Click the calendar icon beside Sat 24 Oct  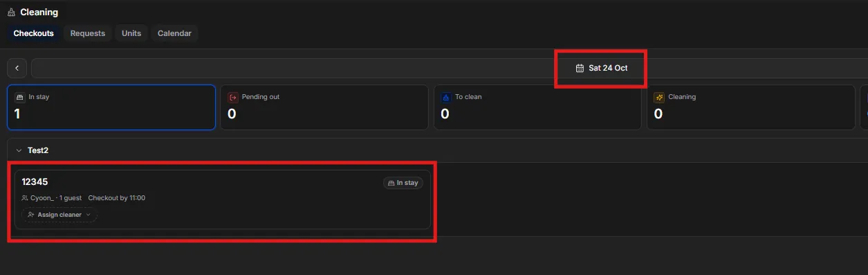(580, 68)
